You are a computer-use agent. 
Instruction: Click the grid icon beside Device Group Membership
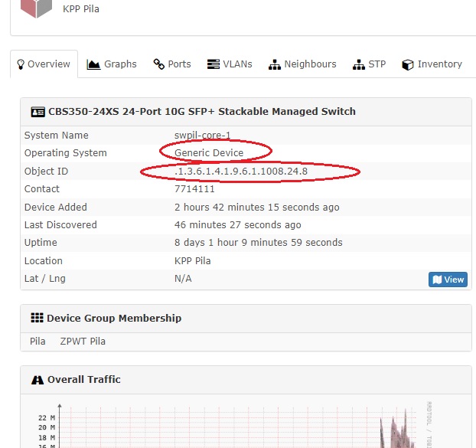(x=37, y=318)
